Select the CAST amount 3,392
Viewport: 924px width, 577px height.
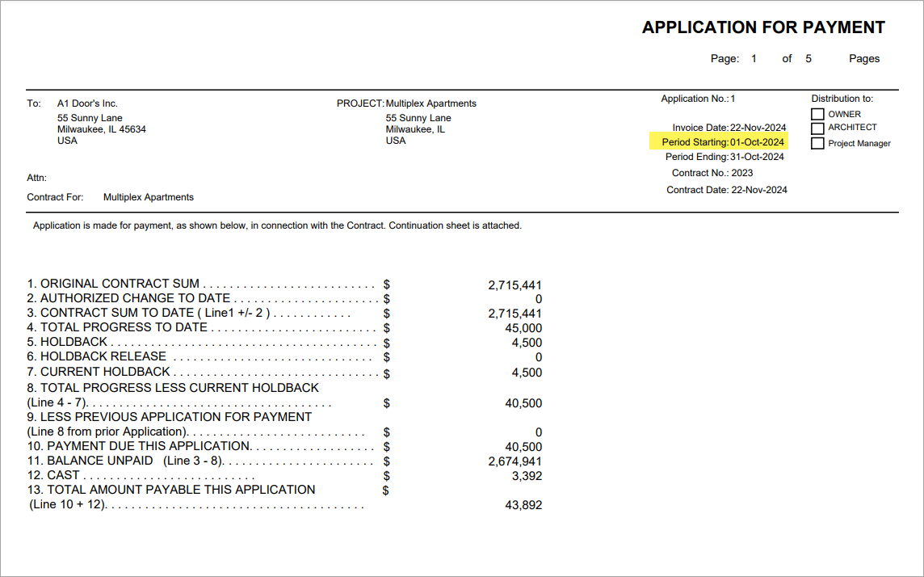coord(527,476)
